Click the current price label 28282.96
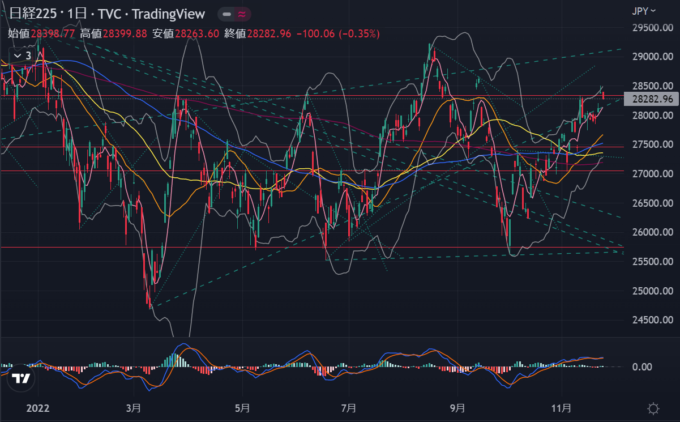 (x=650, y=99)
